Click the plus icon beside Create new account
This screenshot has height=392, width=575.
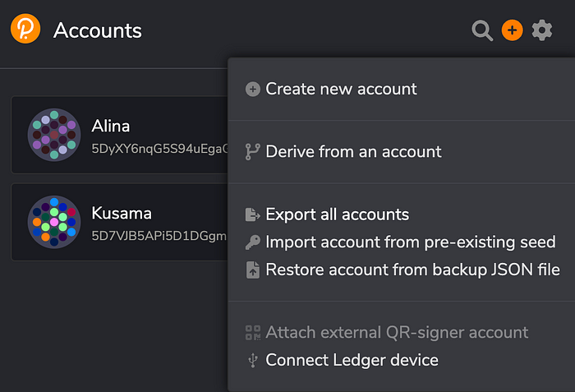(x=253, y=89)
